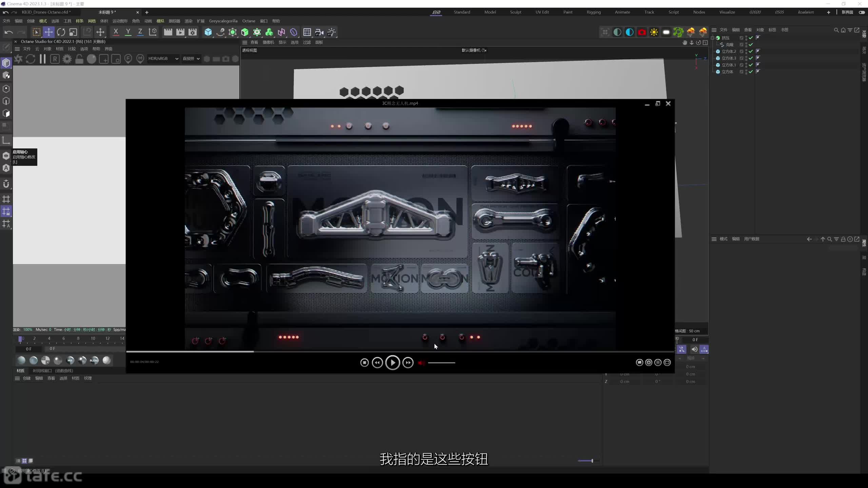
Task: Toggle coordinate system world/object
Action: [x=153, y=32]
